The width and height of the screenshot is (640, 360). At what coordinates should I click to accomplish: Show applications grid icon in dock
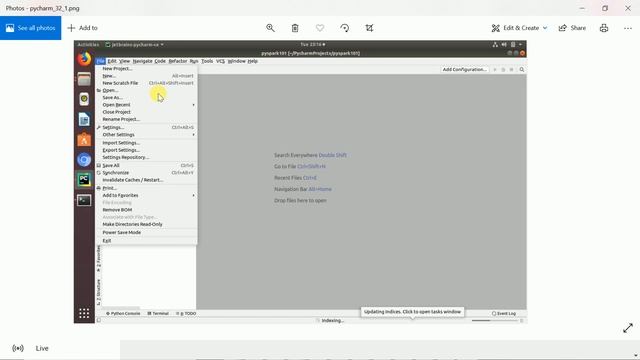[84, 313]
